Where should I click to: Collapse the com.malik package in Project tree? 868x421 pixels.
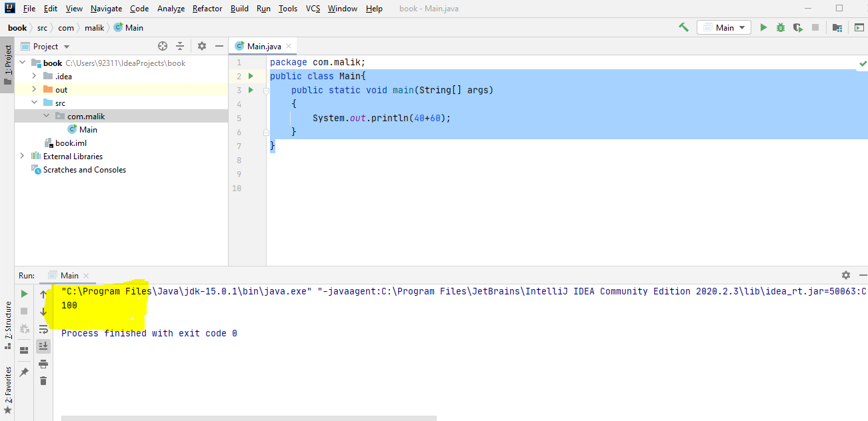[x=46, y=116]
